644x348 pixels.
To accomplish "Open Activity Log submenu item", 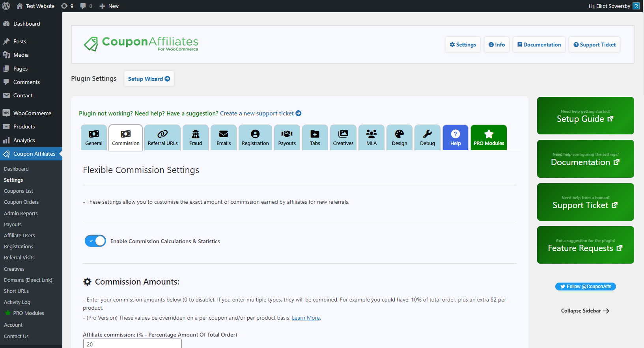I will tap(17, 302).
